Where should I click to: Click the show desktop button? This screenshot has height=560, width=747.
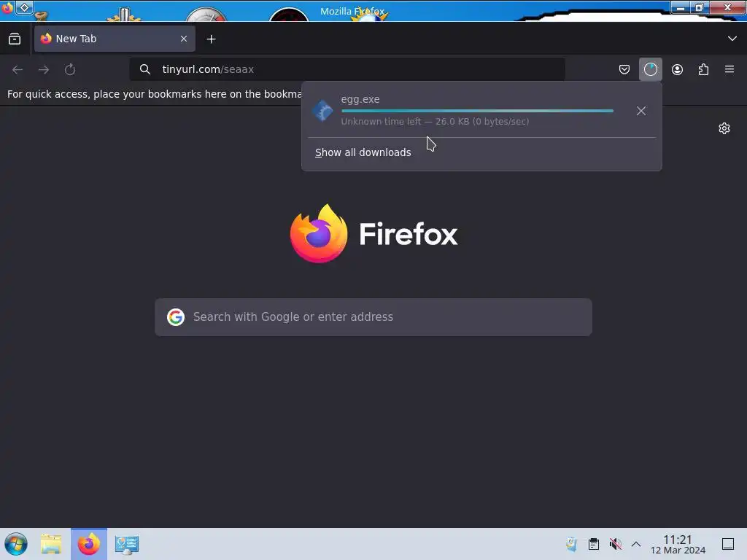[x=728, y=544]
